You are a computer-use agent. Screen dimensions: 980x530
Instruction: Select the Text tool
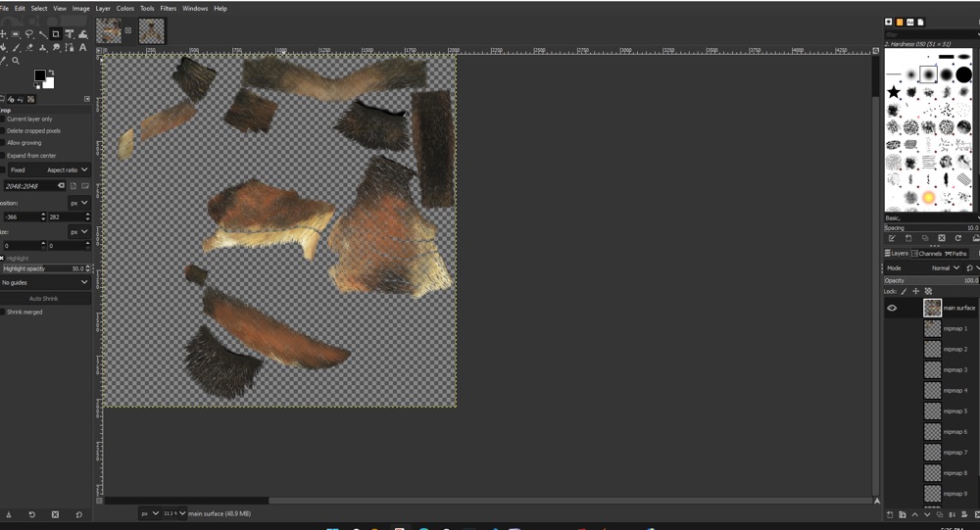[x=82, y=47]
